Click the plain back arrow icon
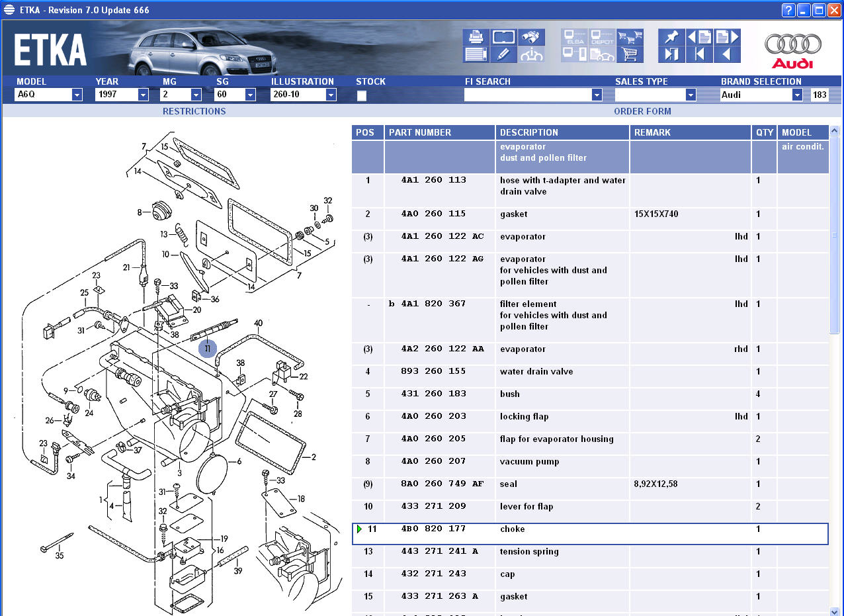844x616 pixels. pyautogui.click(x=727, y=54)
